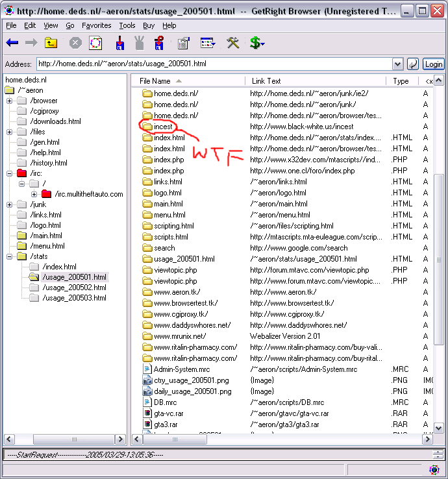This screenshot has height=479, width=448.
Task: Click the file list horizontal scrollbar thumb
Action: pos(175,439)
